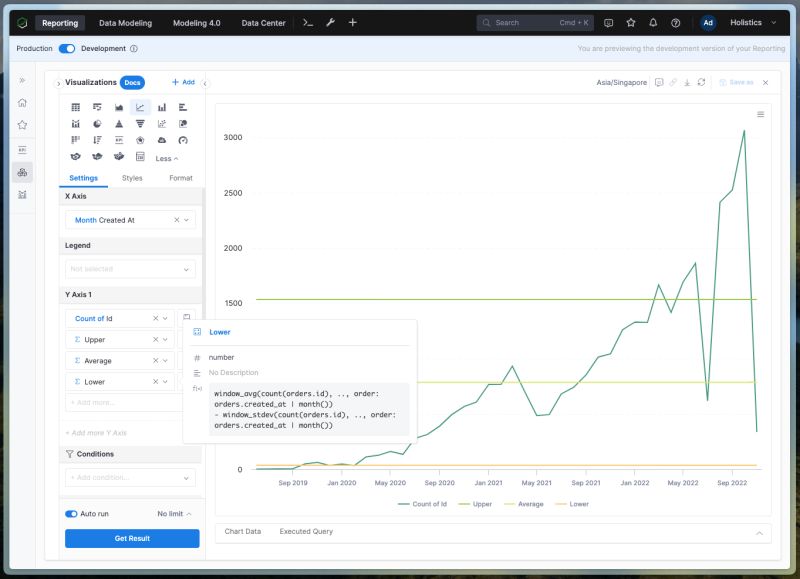Image resolution: width=800 pixels, height=579 pixels.
Task: Hide Count of Id series via chart legend
Action: pos(422,504)
